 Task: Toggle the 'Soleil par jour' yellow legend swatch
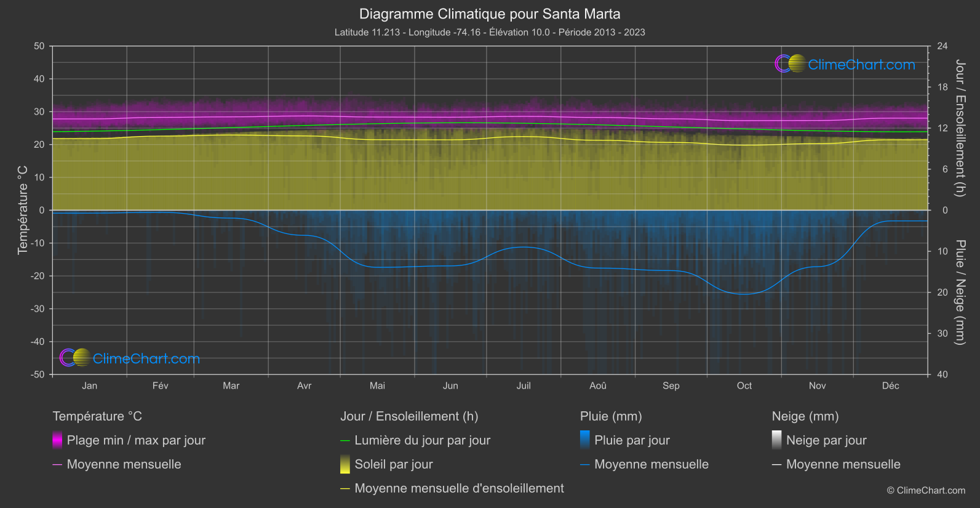[x=345, y=464]
